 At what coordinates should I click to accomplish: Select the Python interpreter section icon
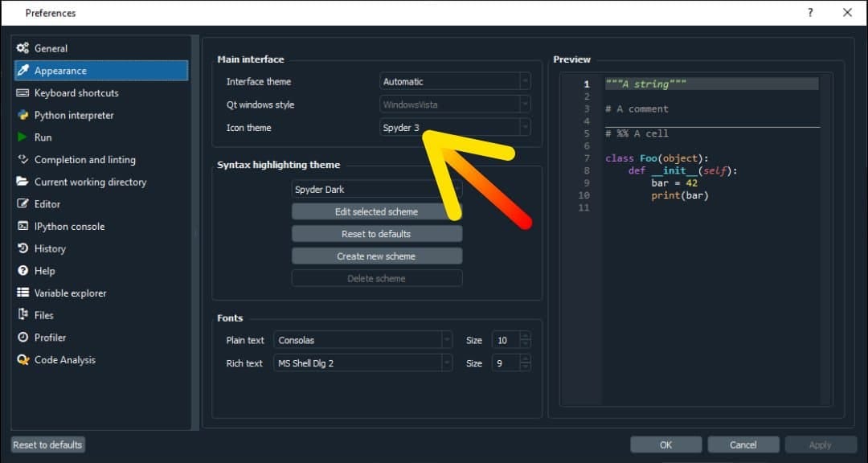click(x=23, y=115)
